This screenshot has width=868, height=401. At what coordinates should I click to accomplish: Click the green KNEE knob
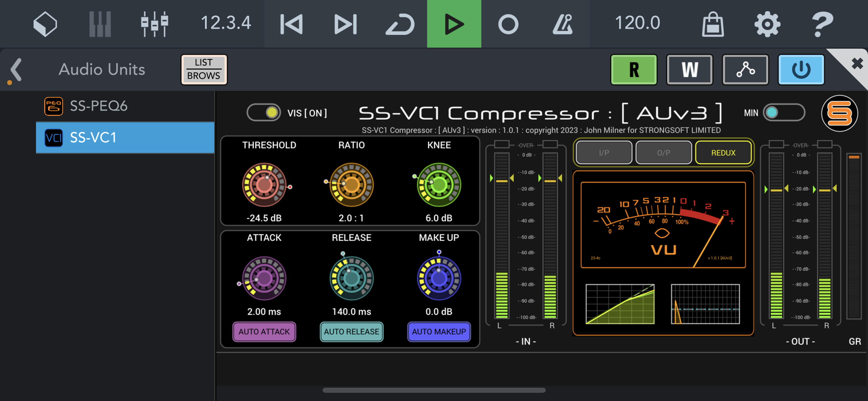point(439,185)
